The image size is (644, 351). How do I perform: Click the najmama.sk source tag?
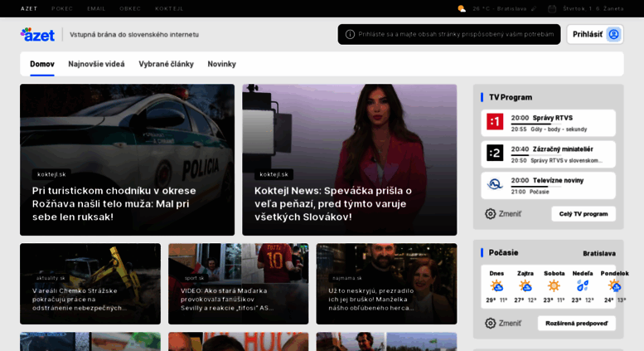(347, 278)
